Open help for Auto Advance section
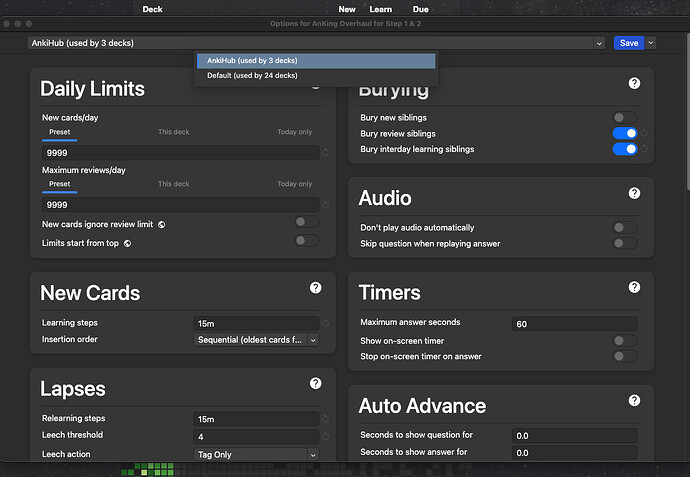 pyautogui.click(x=634, y=400)
